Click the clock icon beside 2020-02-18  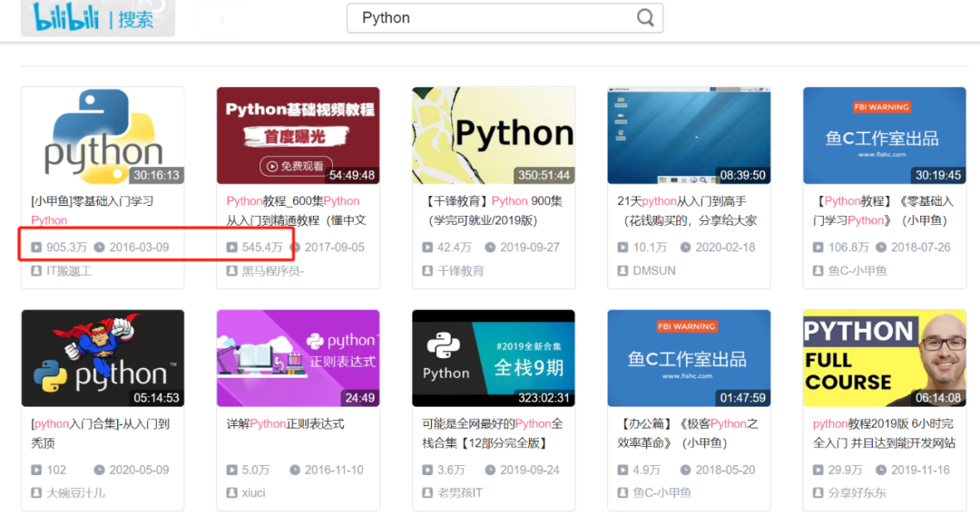686,247
